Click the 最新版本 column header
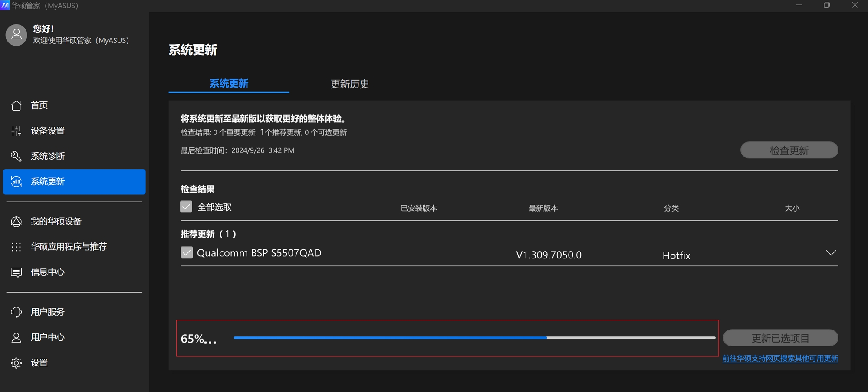The width and height of the screenshot is (868, 392). [543, 208]
